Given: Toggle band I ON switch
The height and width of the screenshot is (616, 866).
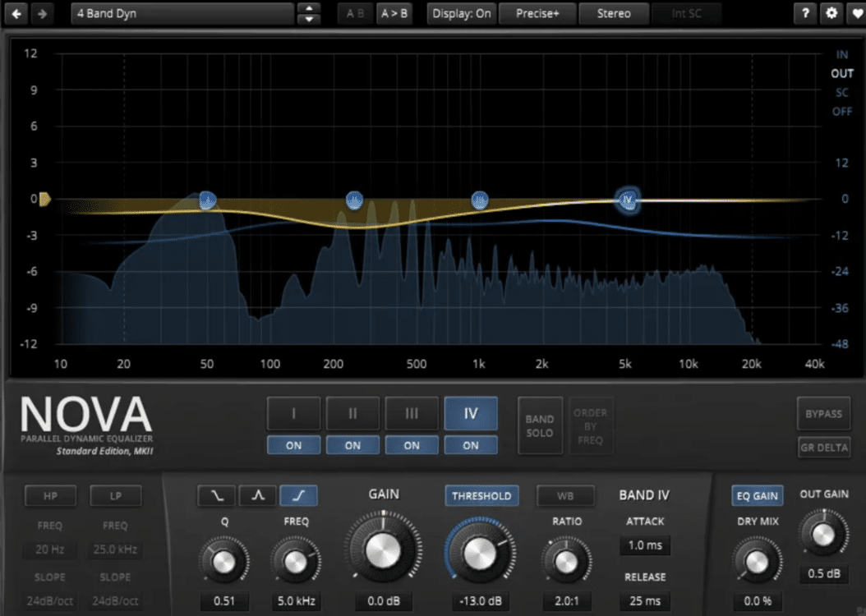Looking at the screenshot, I should 294,445.
